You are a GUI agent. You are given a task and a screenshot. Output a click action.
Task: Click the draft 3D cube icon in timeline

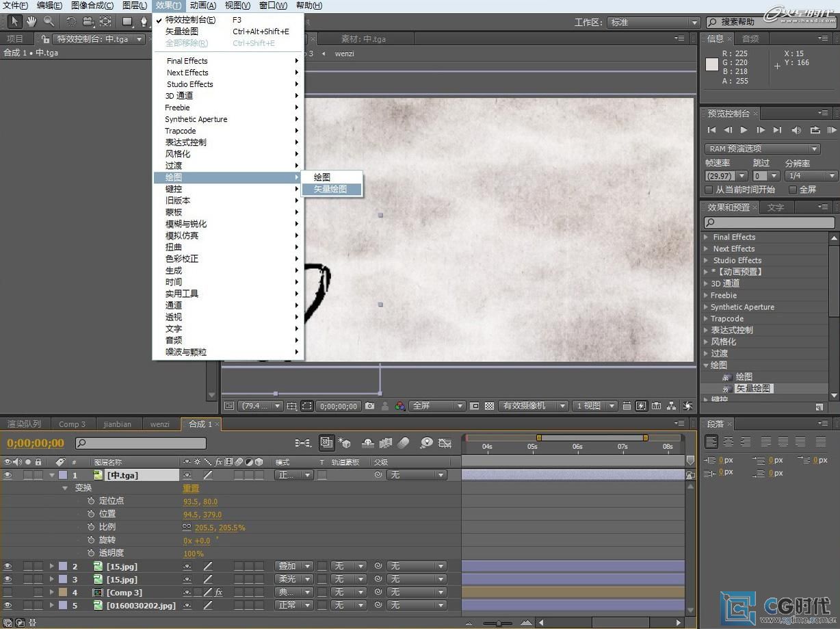click(x=344, y=443)
